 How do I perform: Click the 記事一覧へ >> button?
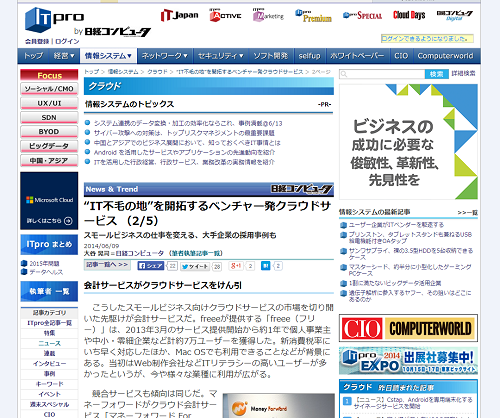coord(107,265)
